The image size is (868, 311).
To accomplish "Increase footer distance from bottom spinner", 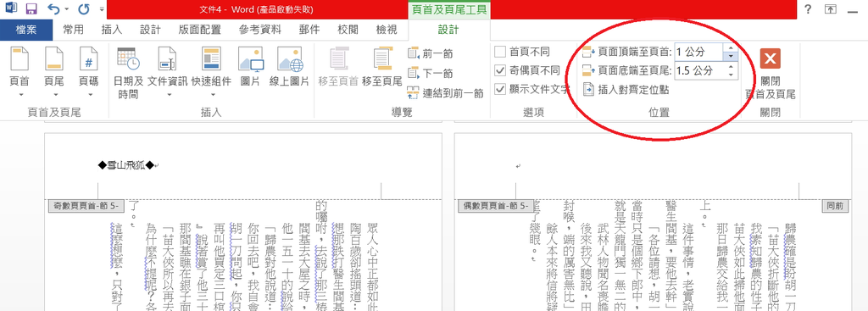I will (732, 66).
